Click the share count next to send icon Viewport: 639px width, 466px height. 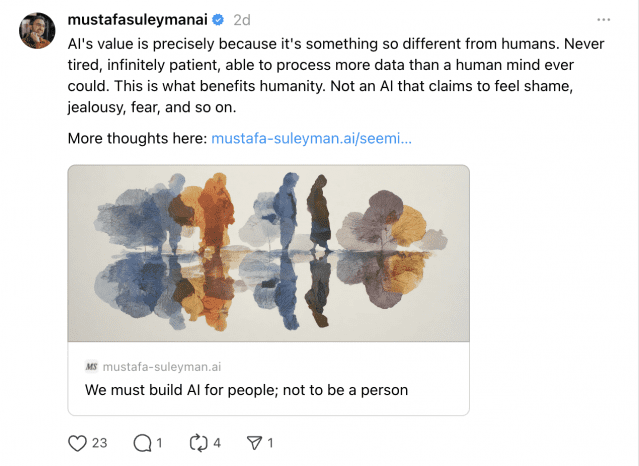pos(270,443)
